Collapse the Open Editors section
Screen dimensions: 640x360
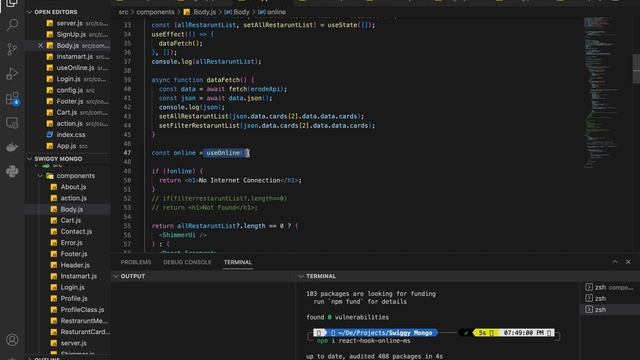click(29, 12)
